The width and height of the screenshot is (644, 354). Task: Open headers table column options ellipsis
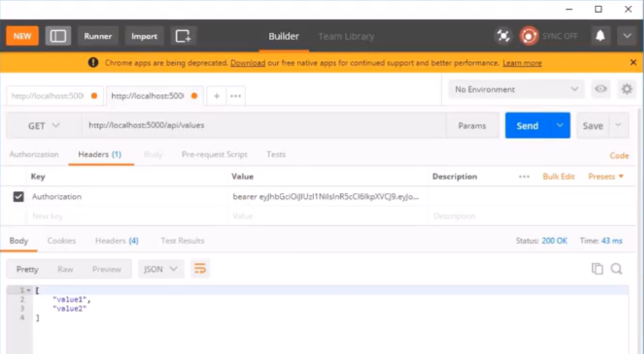(524, 177)
